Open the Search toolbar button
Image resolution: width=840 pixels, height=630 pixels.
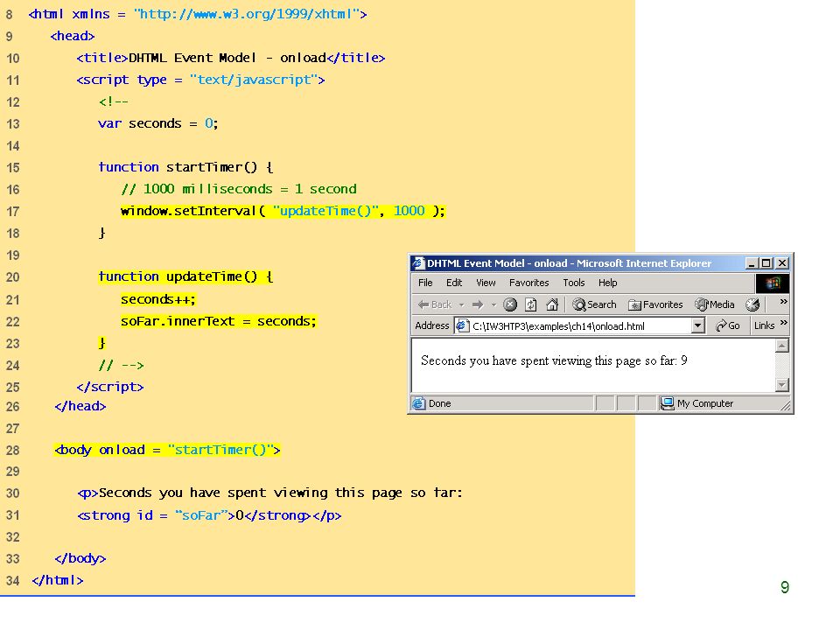point(594,304)
